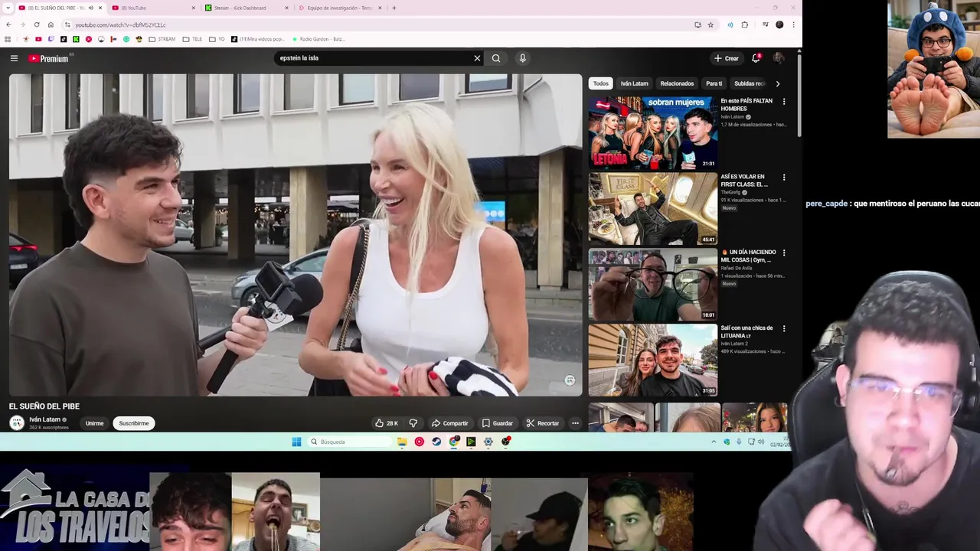Click the main video player area
Screen dimensions: 980x551
296,235
